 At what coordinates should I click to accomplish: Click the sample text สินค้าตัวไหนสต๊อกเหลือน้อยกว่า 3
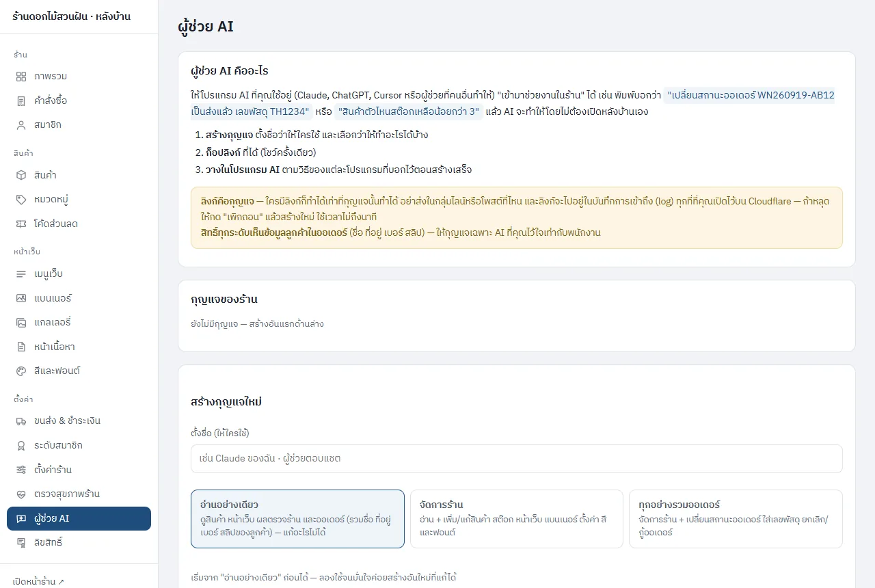pos(409,111)
